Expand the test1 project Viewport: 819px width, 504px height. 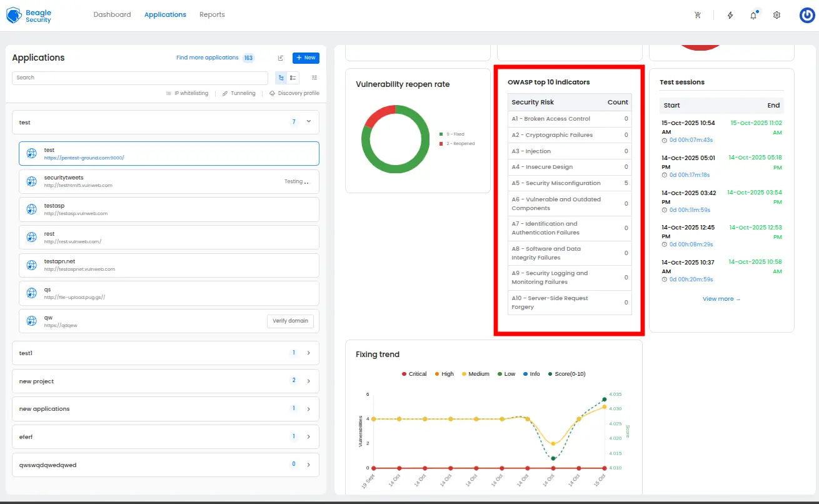pyautogui.click(x=308, y=353)
